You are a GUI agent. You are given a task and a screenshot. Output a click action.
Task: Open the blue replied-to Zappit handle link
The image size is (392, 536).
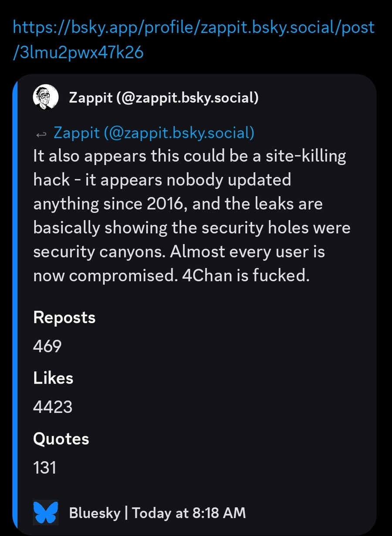(154, 133)
